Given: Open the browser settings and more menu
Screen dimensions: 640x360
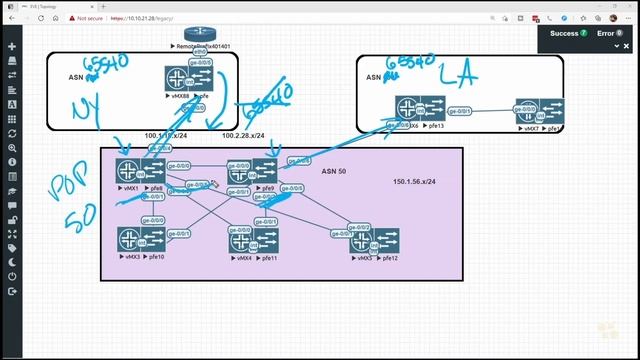Looking at the screenshot, I should pos(628,18).
